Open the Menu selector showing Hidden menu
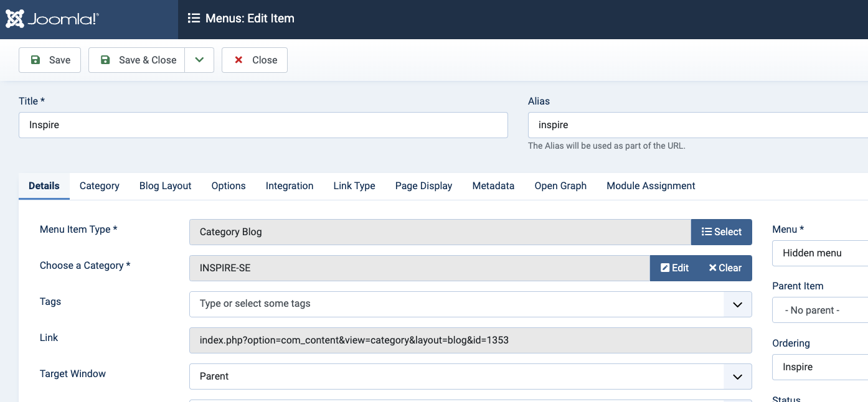Image resolution: width=868 pixels, height=402 pixels. click(819, 253)
